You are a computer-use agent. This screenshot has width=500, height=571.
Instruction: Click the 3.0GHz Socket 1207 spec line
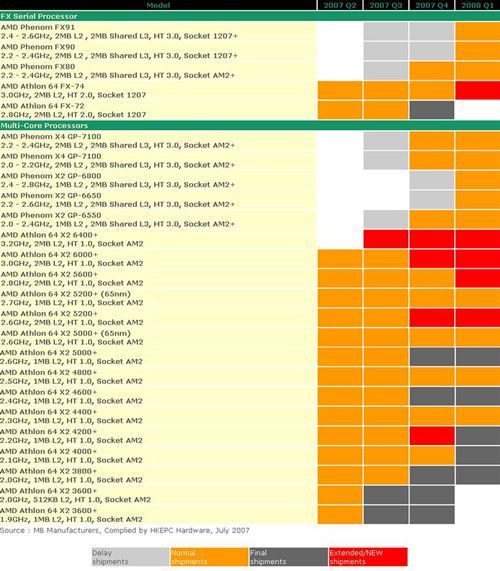73,95
